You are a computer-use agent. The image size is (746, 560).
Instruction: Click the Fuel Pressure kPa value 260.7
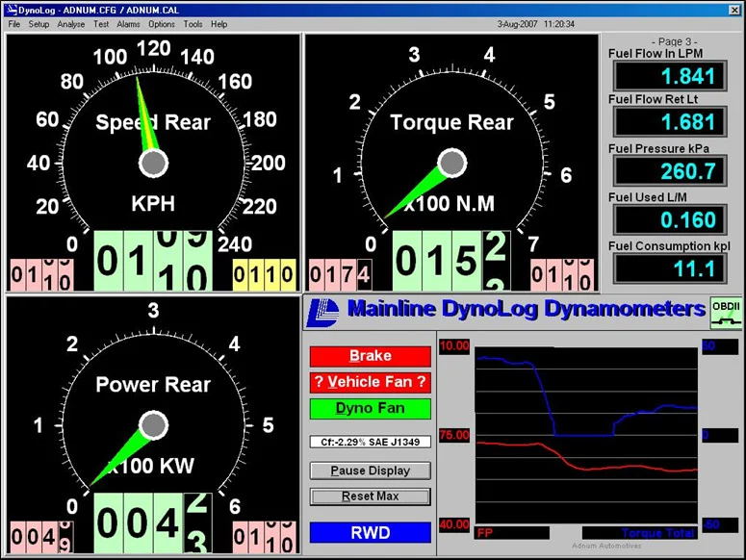tap(670, 171)
